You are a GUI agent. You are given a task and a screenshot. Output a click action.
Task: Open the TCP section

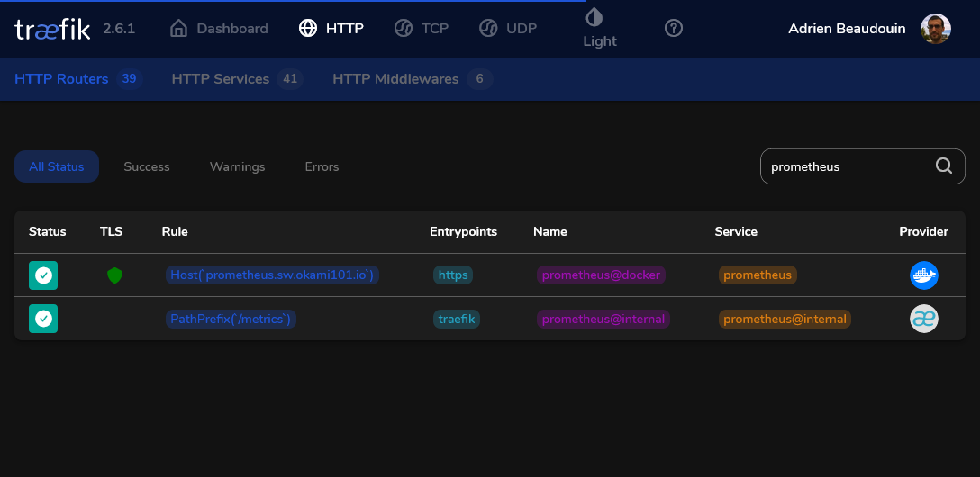422,28
